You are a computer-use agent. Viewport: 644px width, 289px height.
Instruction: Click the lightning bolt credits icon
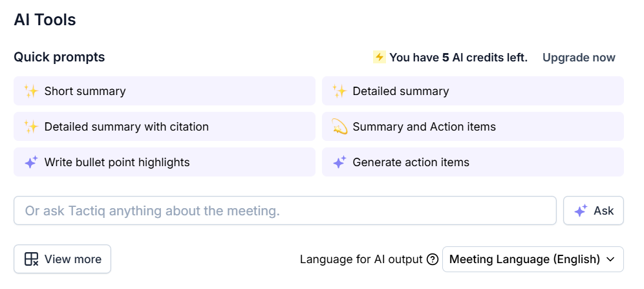tap(380, 58)
